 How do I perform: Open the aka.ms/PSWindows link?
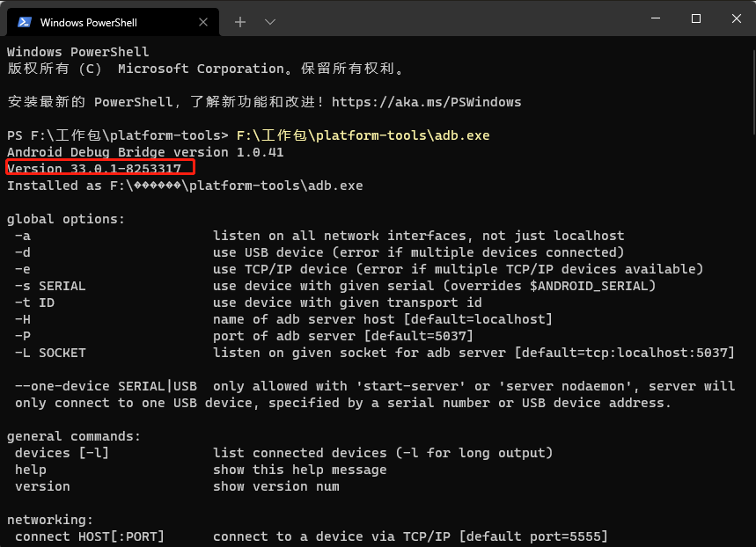(x=426, y=102)
